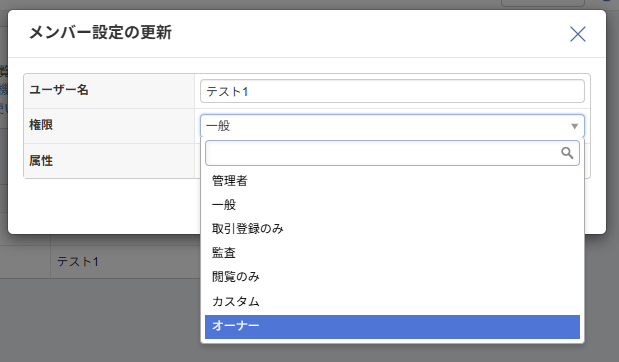The height and width of the screenshot is (362, 619).
Task: Focus the search field inside the dropdown
Action: tap(392, 153)
